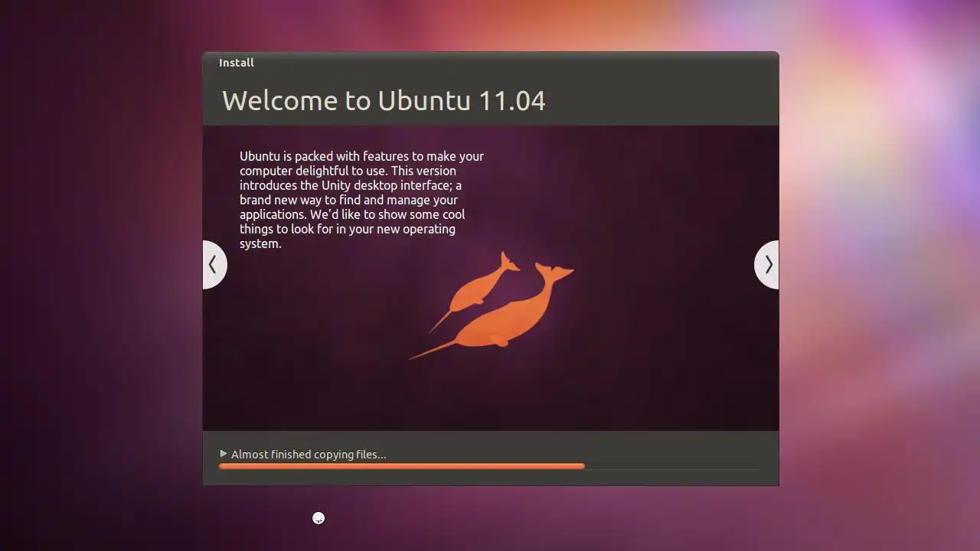Click the 'Almost finished copying files...' status text
This screenshot has height=551, width=980.
pos(309,455)
